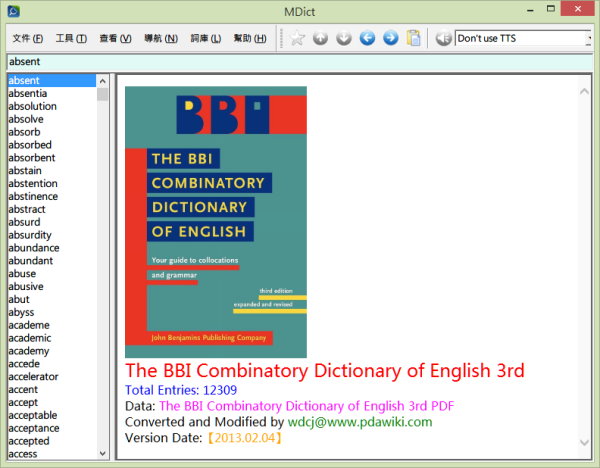Image resolution: width=600 pixels, height=468 pixels.
Task: Open the TTS voice dropdown
Action: (589, 38)
